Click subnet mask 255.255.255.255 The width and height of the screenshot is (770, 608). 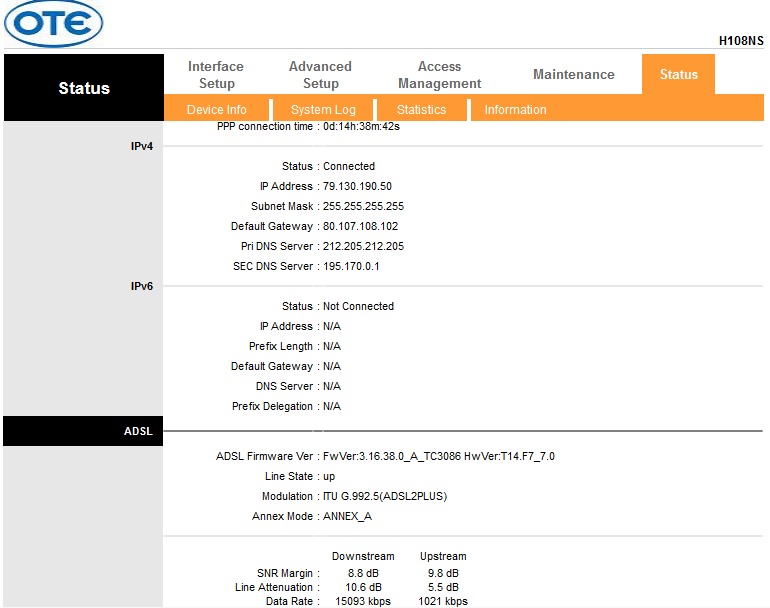(x=363, y=206)
